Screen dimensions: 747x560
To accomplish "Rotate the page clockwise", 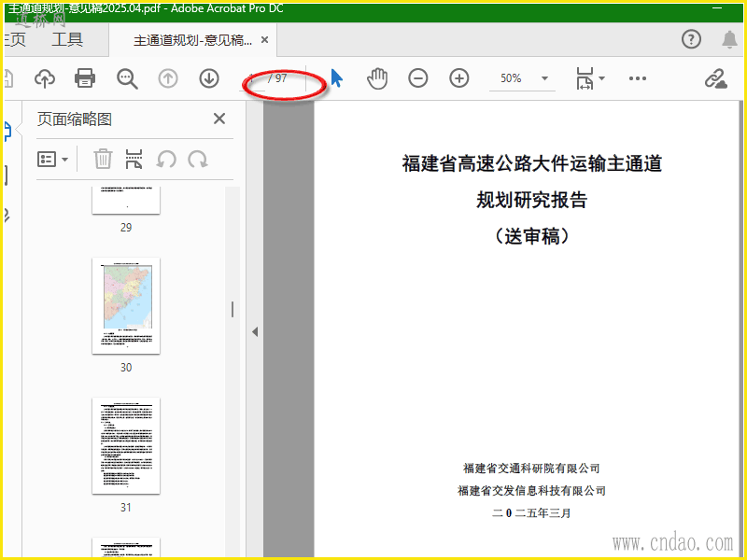I will click(x=198, y=159).
